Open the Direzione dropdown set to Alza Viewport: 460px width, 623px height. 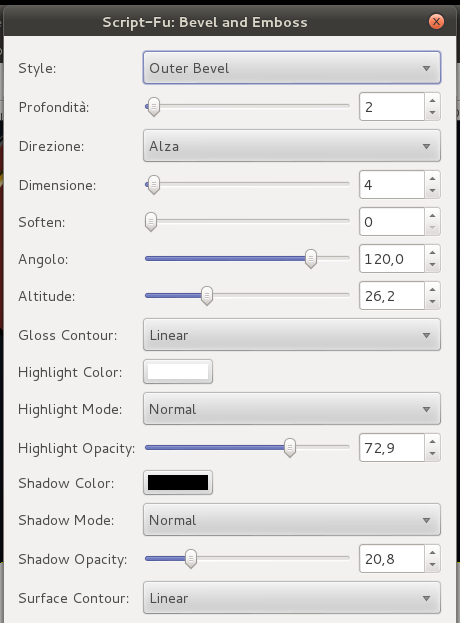click(x=292, y=146)
